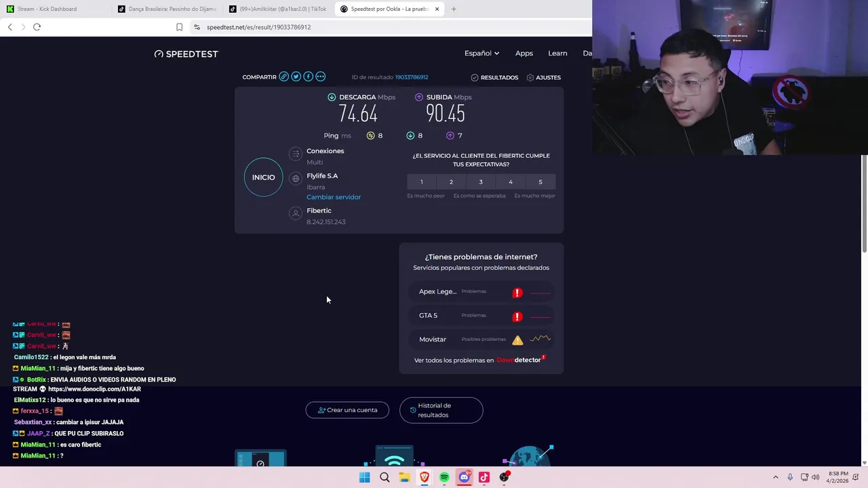868x488 pixels.
Task: Reload the page
Action: [x=37, y=27]
